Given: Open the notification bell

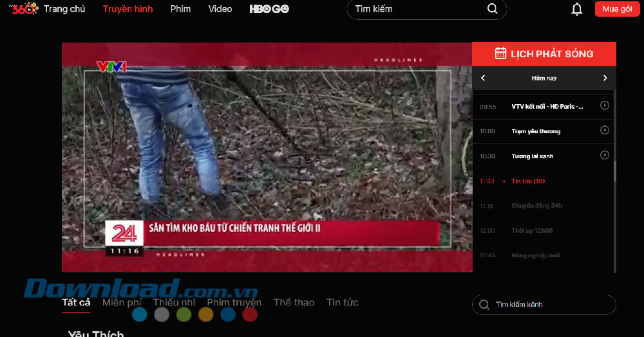Looking at the screenshot, I should pyautogui.click(x=576, y=9).
